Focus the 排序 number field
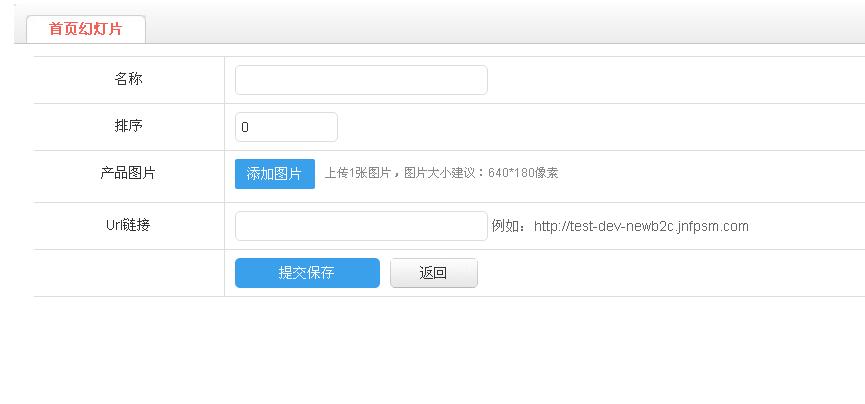This screenshot has height=404, width=865. click(286, 127)
